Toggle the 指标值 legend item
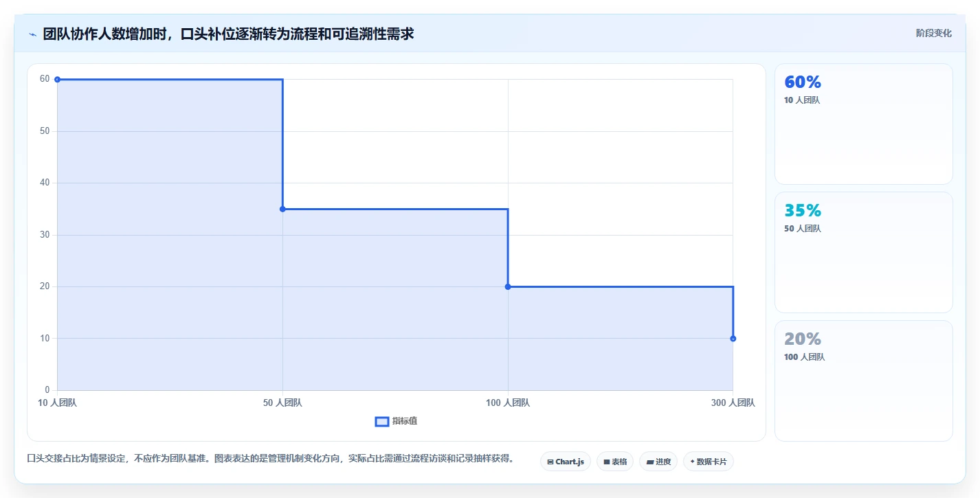The height and width of the screenshot is (498, 980). point(396,421)
